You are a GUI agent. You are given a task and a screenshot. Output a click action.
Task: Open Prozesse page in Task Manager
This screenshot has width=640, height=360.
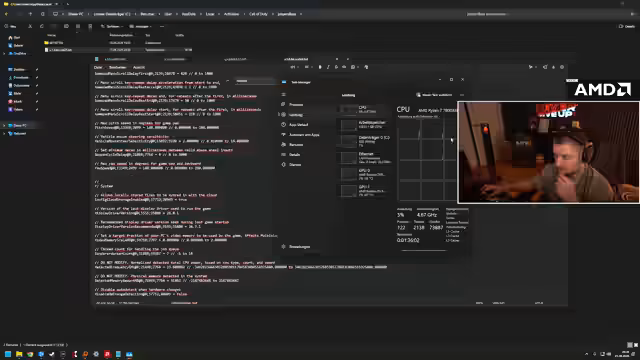296,104
